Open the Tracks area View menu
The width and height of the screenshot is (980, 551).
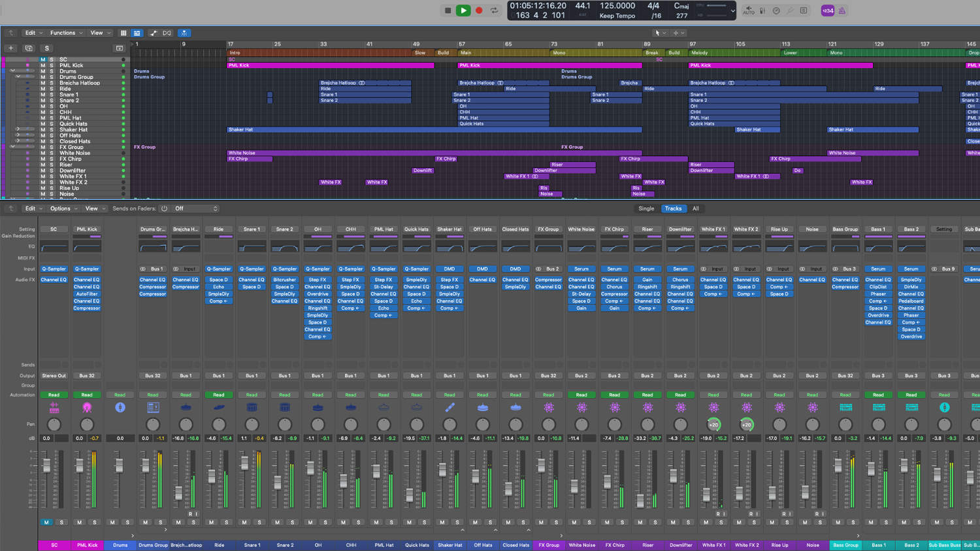pyautogui.click(x=100, y=33)
